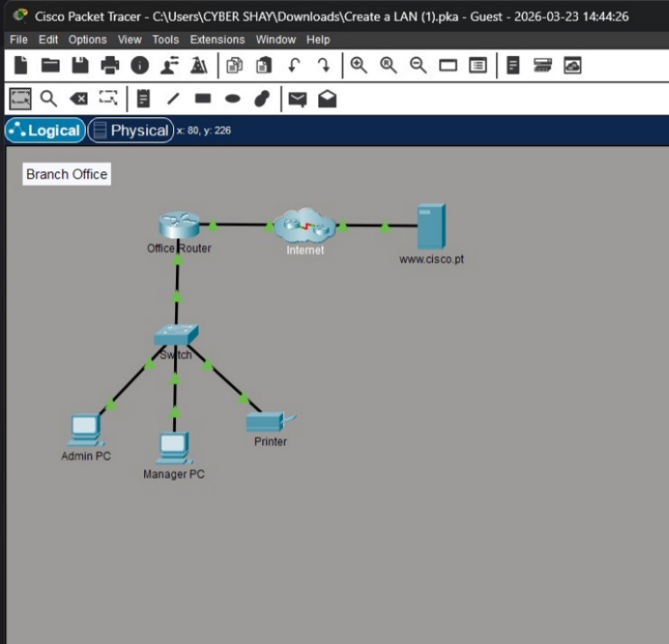The width and height of the screenshot is (669, 644).
Task: Select the Admin PC device
Action: point(87,430)
